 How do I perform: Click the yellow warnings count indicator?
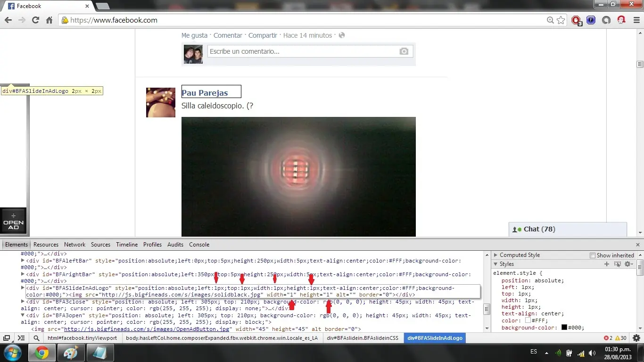click(x=621, y=338)
